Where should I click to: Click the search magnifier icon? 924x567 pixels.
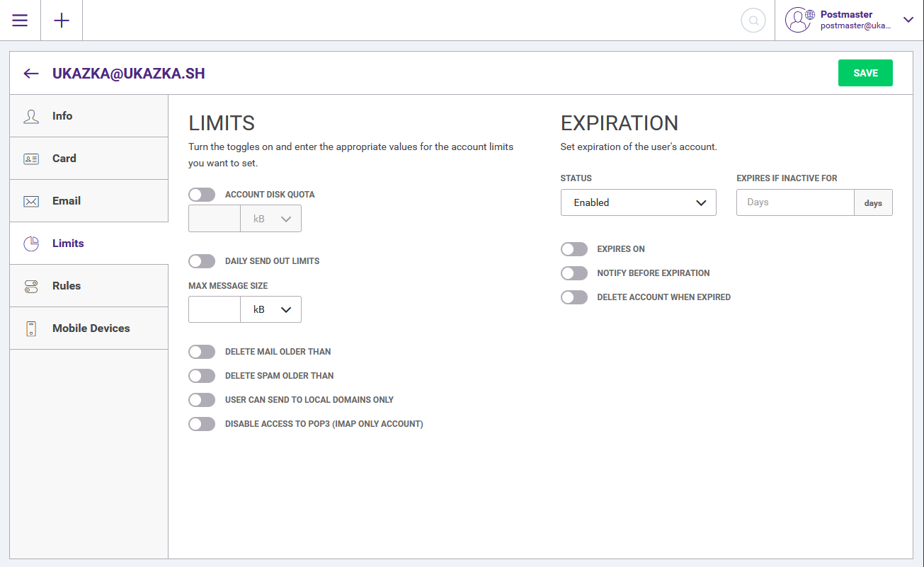tap(753, 21)
